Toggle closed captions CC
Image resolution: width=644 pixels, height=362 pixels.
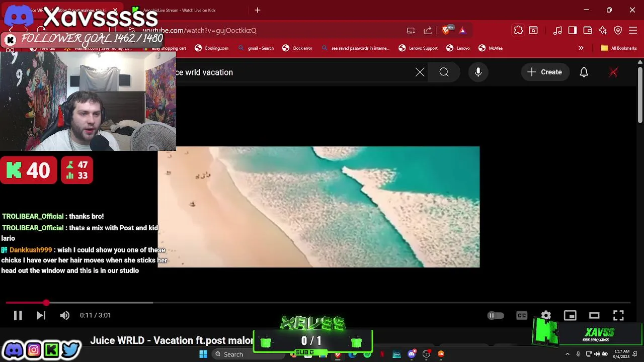522,315
